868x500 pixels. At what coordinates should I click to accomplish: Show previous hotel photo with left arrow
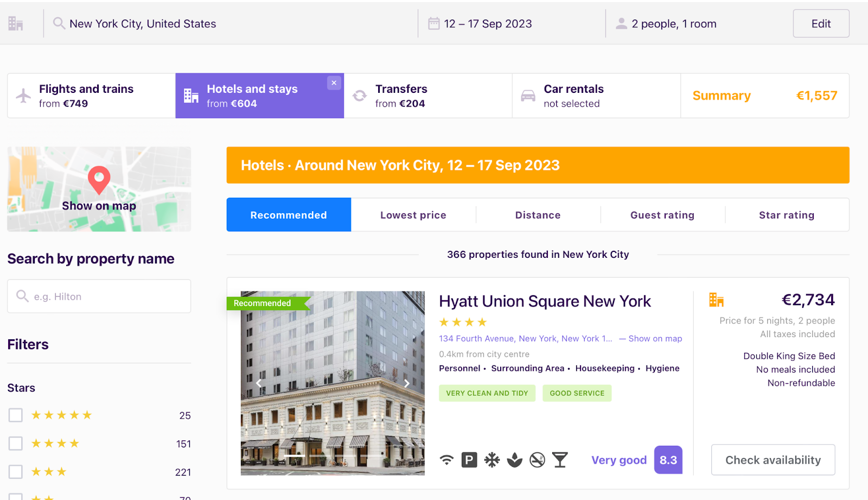(259, 383)
